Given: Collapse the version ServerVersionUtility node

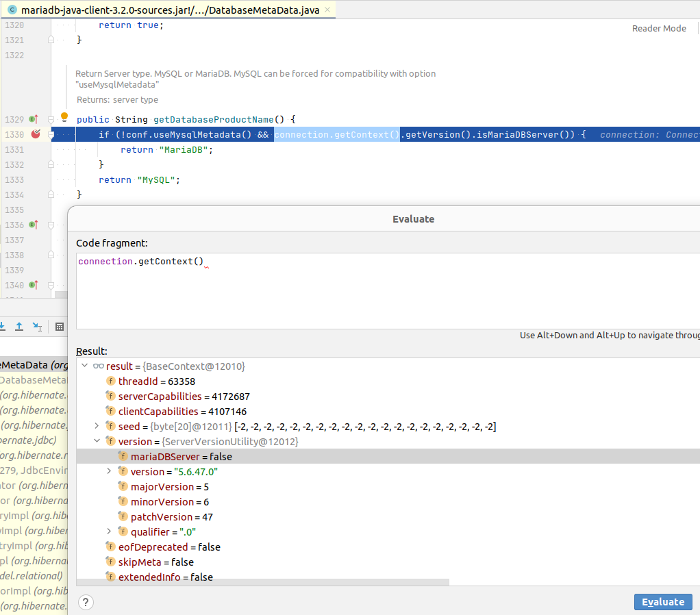Looking at the screenshot, I should (97, 442).
